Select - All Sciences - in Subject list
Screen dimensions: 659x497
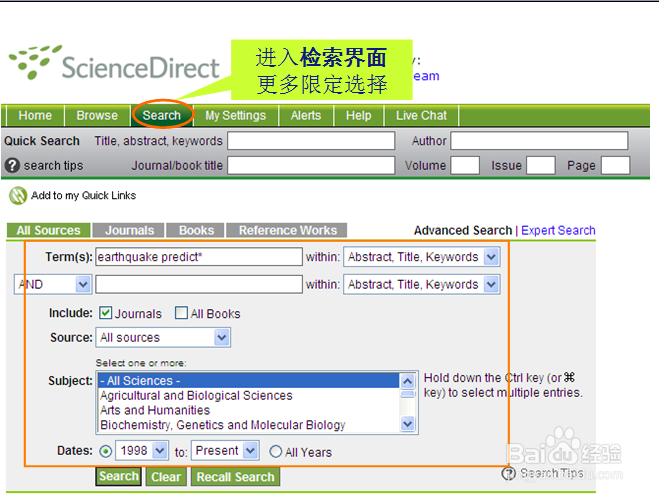[249, 381]
